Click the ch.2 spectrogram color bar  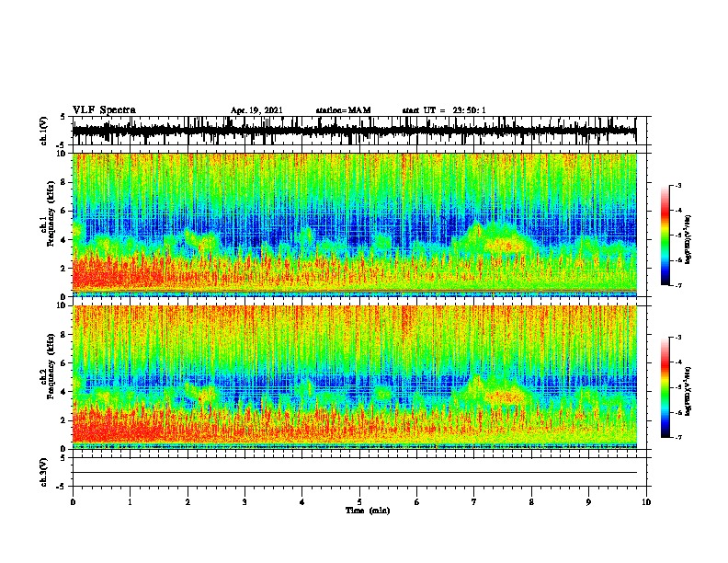click(665, 387)
